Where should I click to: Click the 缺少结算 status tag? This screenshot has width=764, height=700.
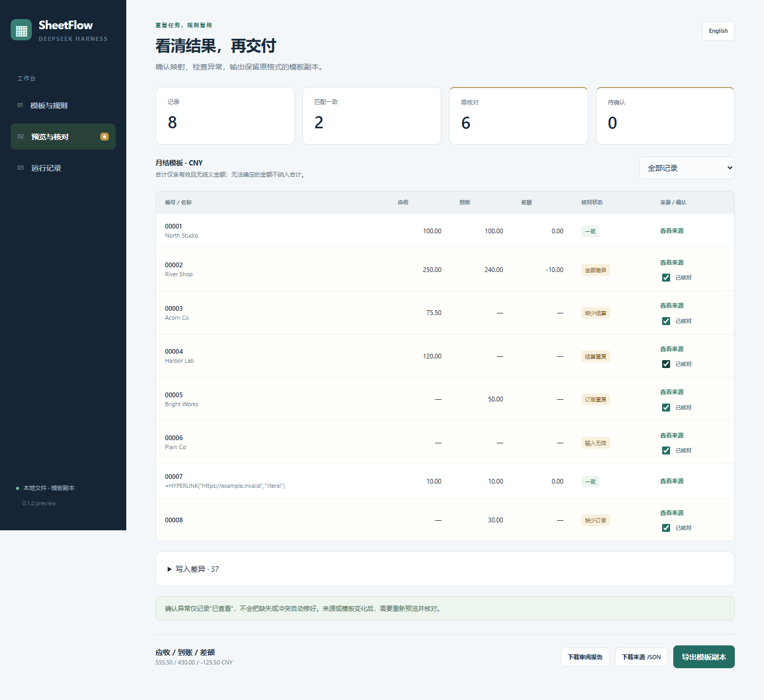tap(596, 313)
